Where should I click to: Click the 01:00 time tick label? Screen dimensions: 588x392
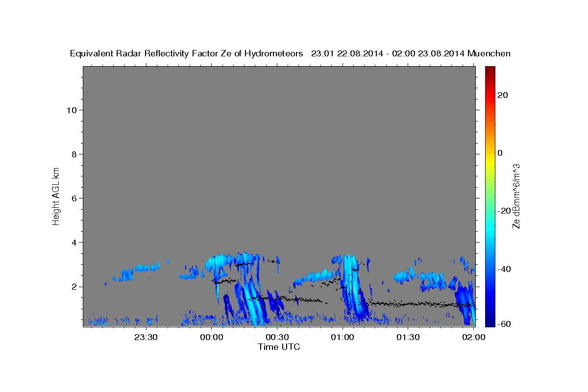click(343, 337)
